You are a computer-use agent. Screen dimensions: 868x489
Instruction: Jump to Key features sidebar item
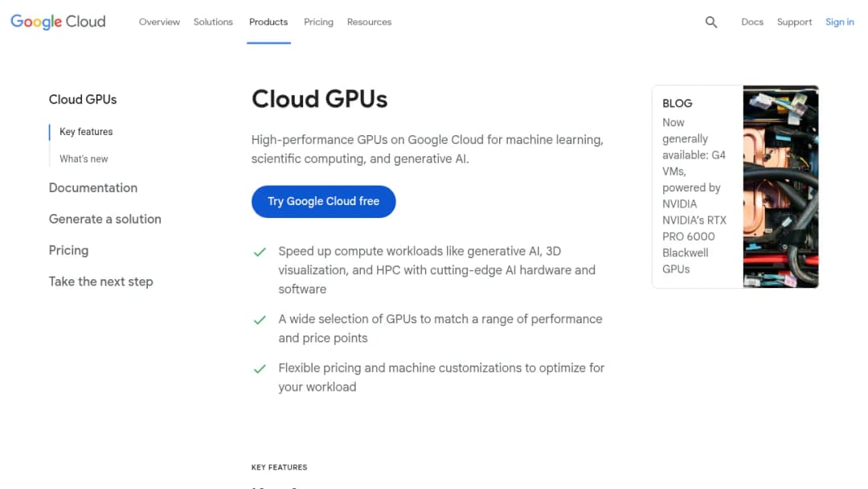pyautogui.click(x=86, y=132)
